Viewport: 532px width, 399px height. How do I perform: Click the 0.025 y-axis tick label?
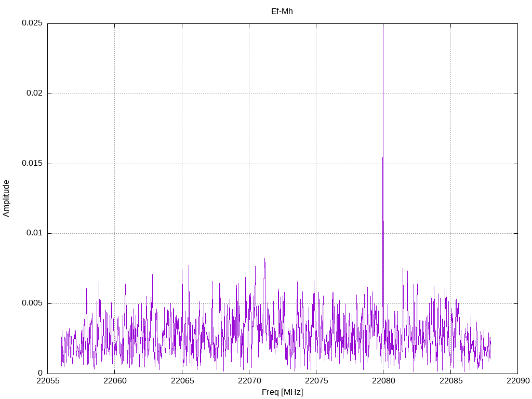pyautogui.click(x=32, y=23)
